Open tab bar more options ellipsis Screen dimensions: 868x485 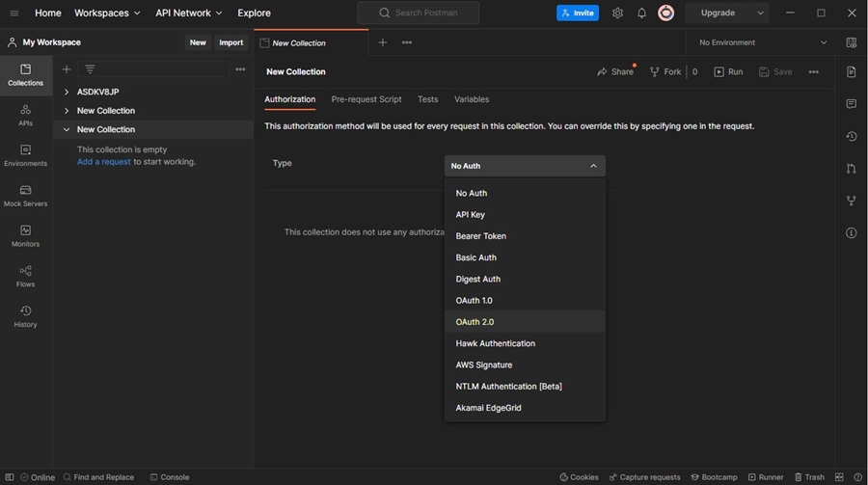point(407,42)
